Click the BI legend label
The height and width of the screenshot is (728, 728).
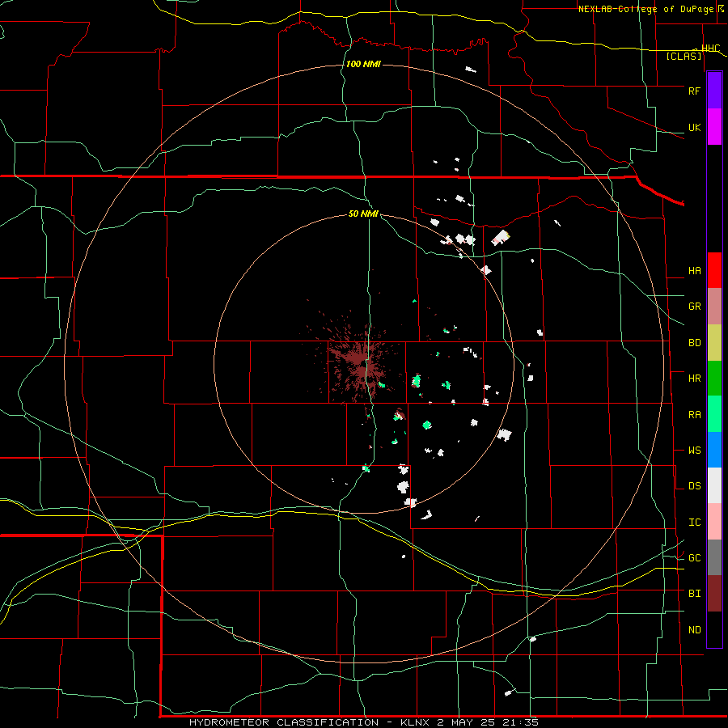pos(694,593)
